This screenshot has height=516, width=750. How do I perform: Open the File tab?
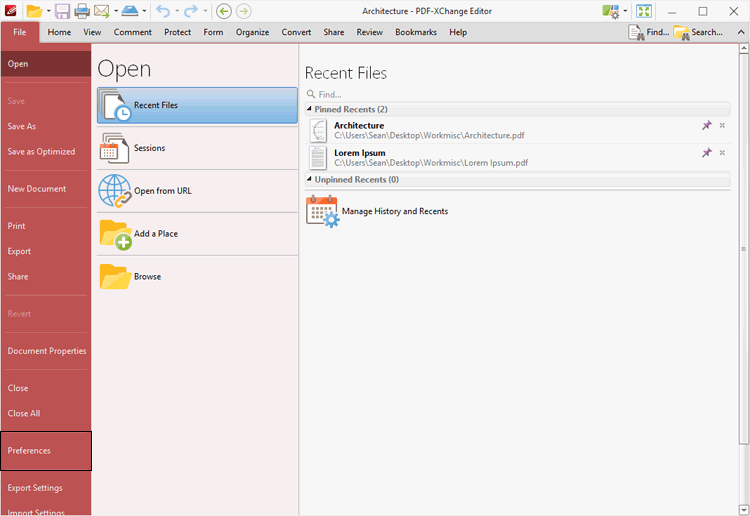coord(20,32)
